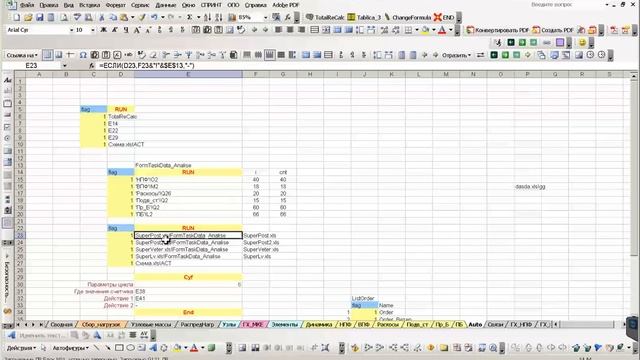Run the TotalReCalc macro button
This screenshot has height=360, width=640.
pyautogui.click(x=325, y=18)
